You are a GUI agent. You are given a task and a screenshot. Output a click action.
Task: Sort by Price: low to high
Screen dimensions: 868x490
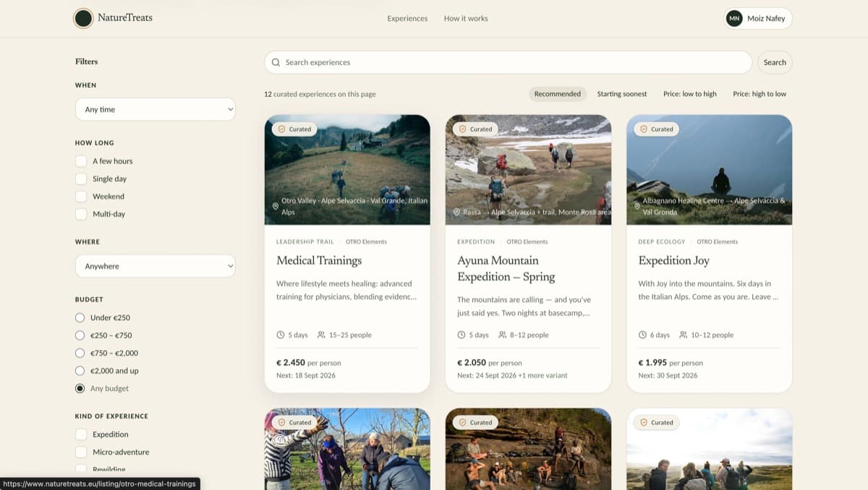pyautogui.click(x=690, y=94)
